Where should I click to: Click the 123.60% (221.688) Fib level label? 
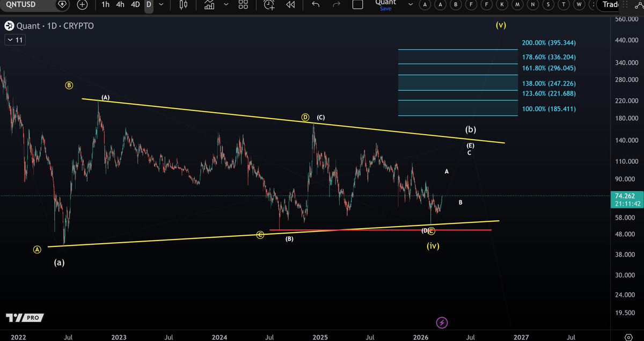tap(548, 93)
